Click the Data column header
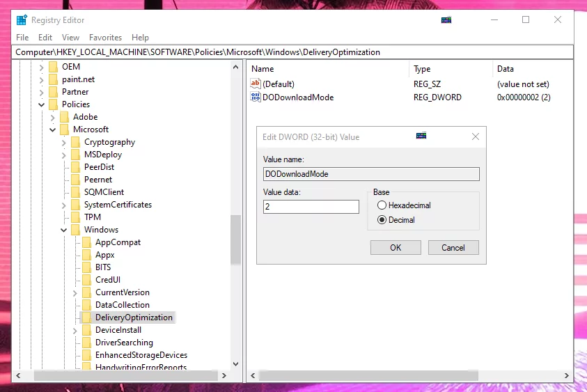This screenshot has width=587, height=392. (x=533, y=69)
